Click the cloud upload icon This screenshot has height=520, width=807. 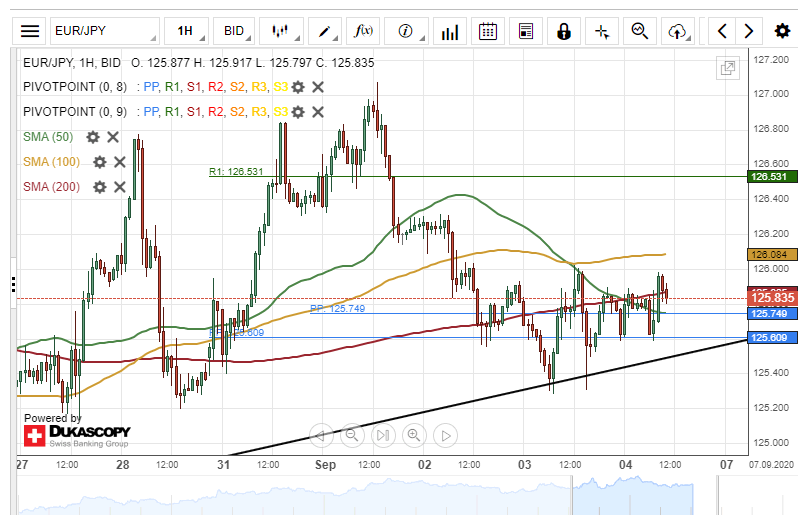pyautogui.click(x=678, y=31)
